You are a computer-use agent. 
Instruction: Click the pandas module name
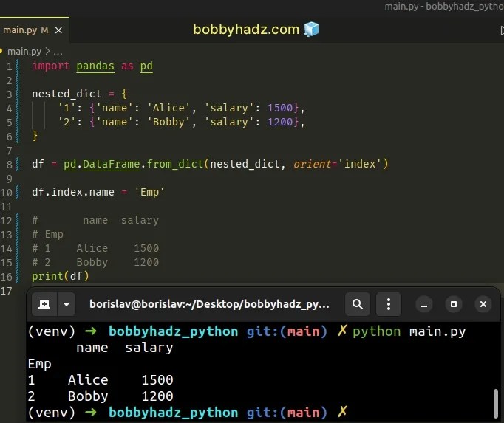point(95,66)
